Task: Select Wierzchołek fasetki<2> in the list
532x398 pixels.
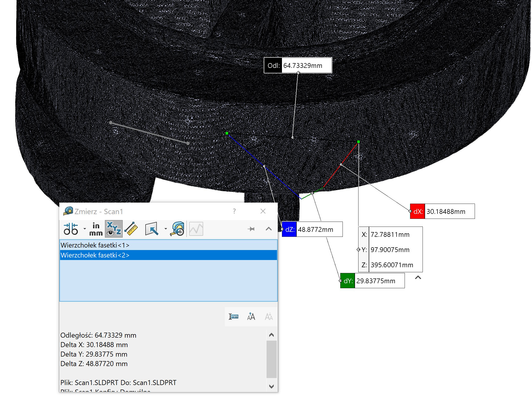Action: click(x=95, y=255)
